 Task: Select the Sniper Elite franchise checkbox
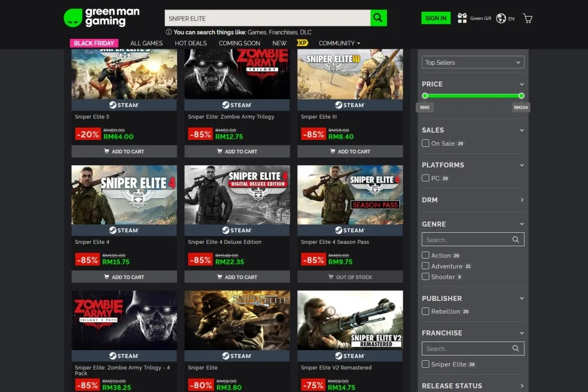pos(425,364)
